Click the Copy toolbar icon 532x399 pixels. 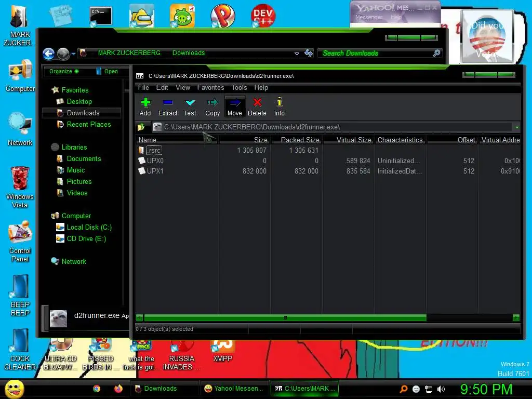212,107
